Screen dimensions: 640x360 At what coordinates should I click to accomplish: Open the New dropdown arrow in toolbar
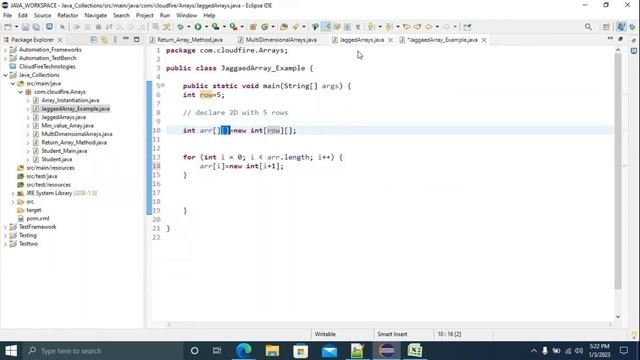(16, 27)
